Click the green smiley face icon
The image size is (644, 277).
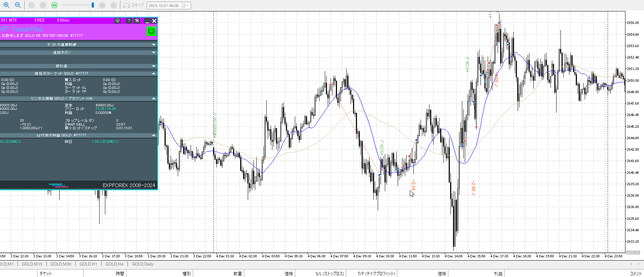click(x=151, y=31)
